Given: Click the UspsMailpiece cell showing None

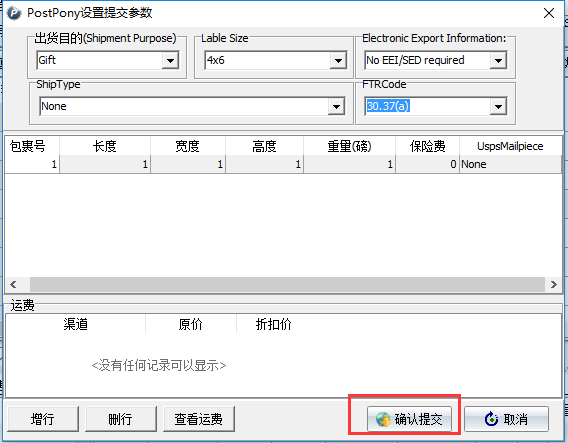Looking at the screenshot, I should point(510,164).
